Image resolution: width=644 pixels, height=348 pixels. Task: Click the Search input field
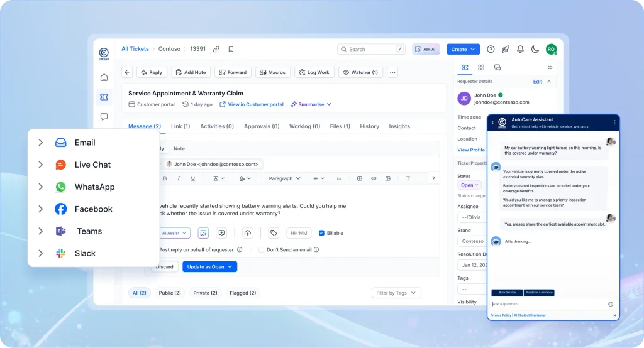371,49
